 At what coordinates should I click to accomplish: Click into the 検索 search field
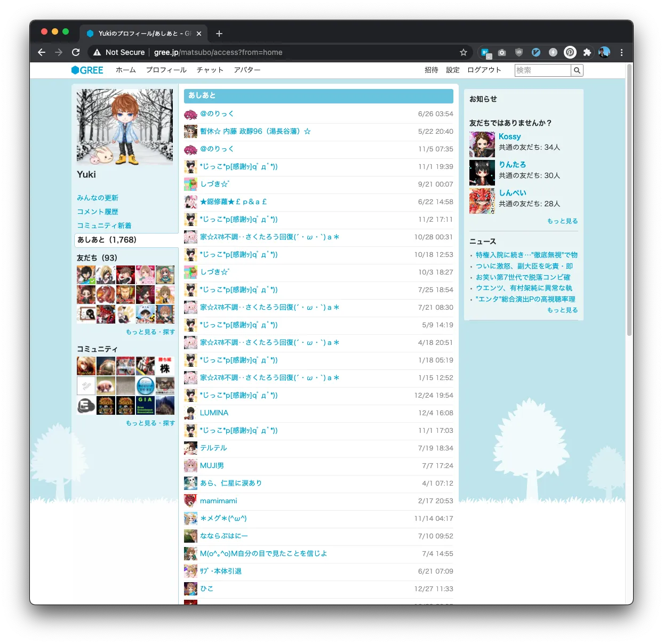[542, 70]
